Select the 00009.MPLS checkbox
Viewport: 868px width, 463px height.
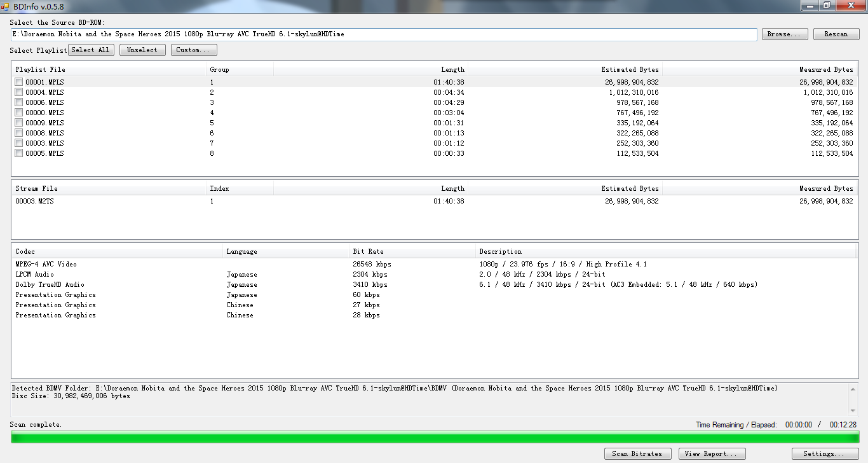[x=19, y=123]
